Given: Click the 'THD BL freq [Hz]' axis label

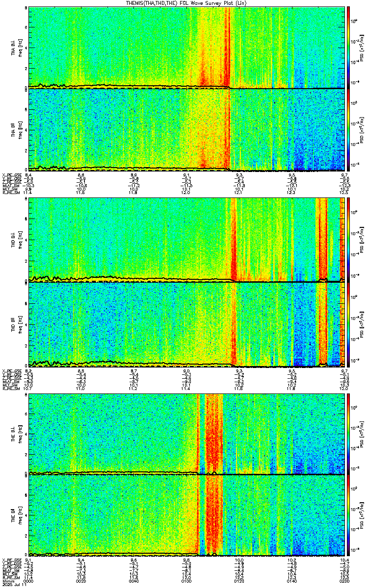Looking at the screenshot, I should point(16,240).
